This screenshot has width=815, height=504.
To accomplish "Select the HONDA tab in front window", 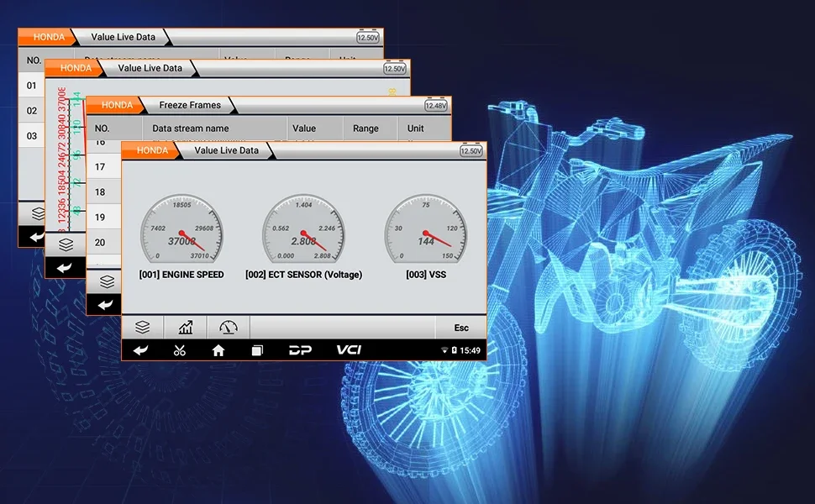I will tap(151, 150).
